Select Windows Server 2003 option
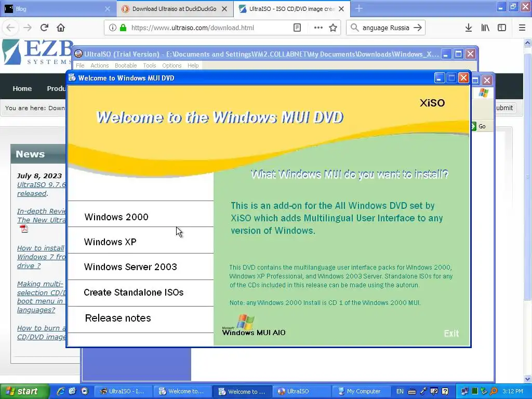 tap(130, 267)
